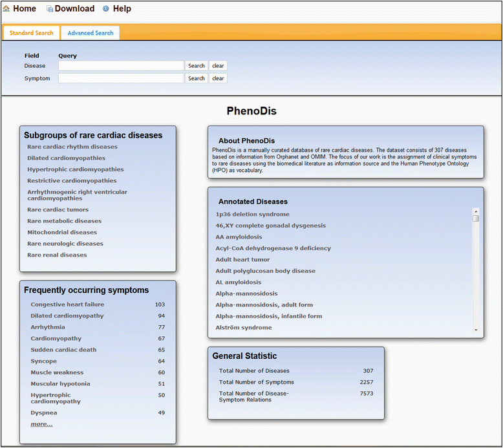Open 1p36 deletion syndrome disease
Image resolution: width=503 pixels, height=448 pixels.
(x=252, y=214)
